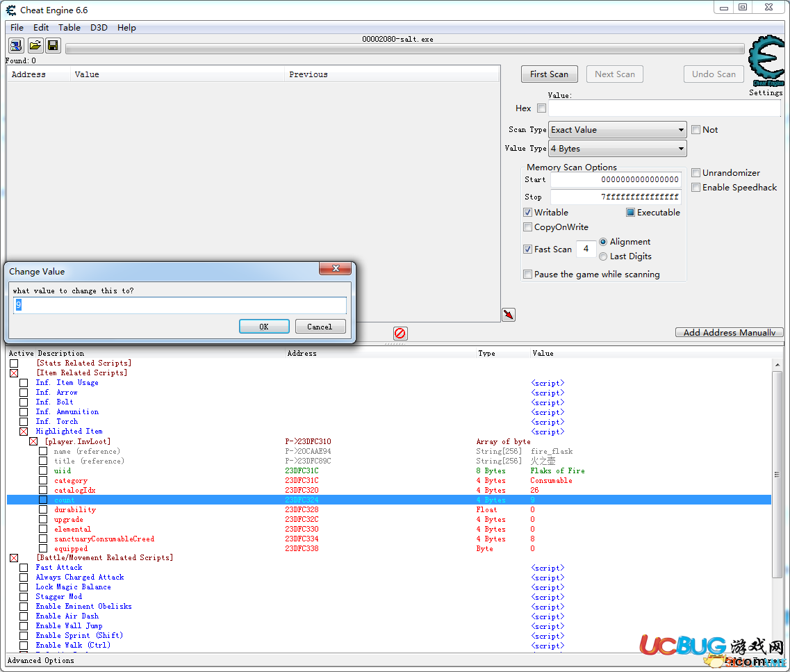This screenshot has width=790, height=672.
Task: Select the catalogIdx row
Action: 389,490
